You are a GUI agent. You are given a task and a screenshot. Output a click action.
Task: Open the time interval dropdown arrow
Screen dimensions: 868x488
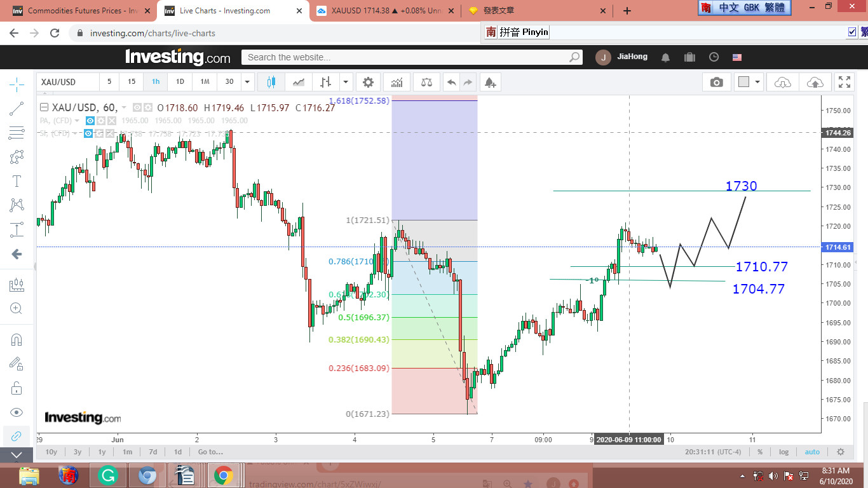tap(248, 82)
